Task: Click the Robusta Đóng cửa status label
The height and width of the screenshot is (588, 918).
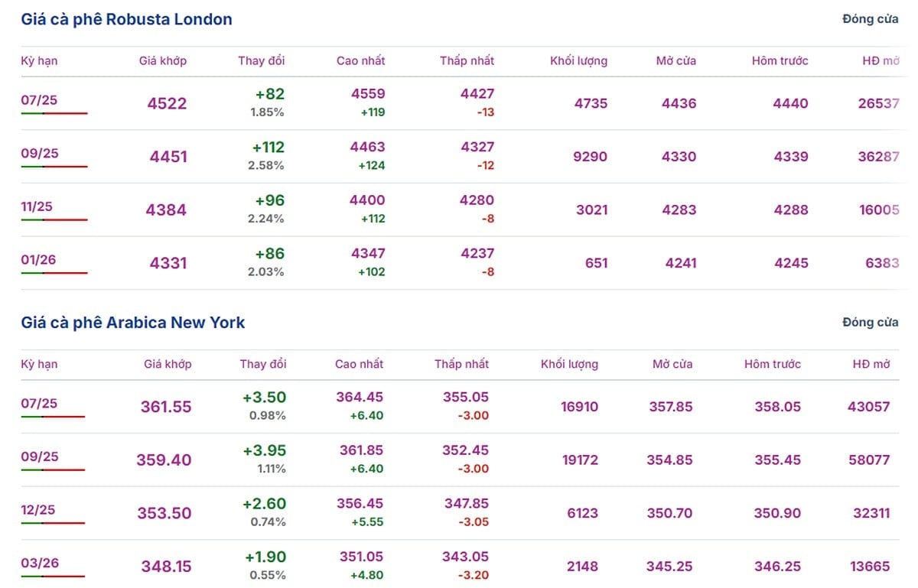Action: click(x=871, y=19)
